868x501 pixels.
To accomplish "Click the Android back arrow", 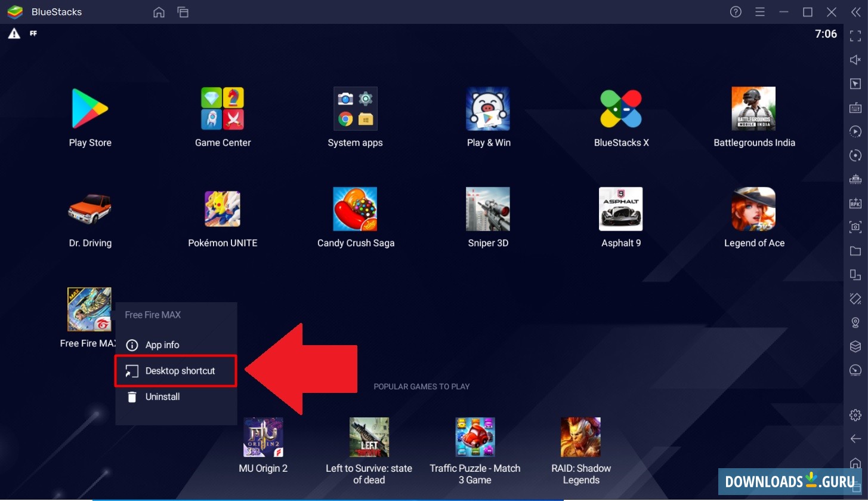I will pos(855,439).
